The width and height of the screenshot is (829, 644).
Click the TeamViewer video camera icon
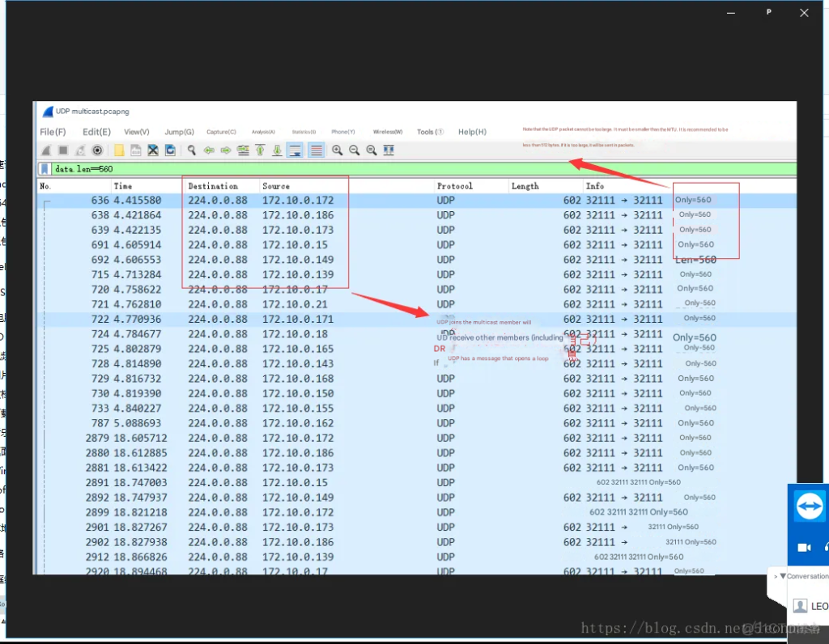tap(804, 548)
